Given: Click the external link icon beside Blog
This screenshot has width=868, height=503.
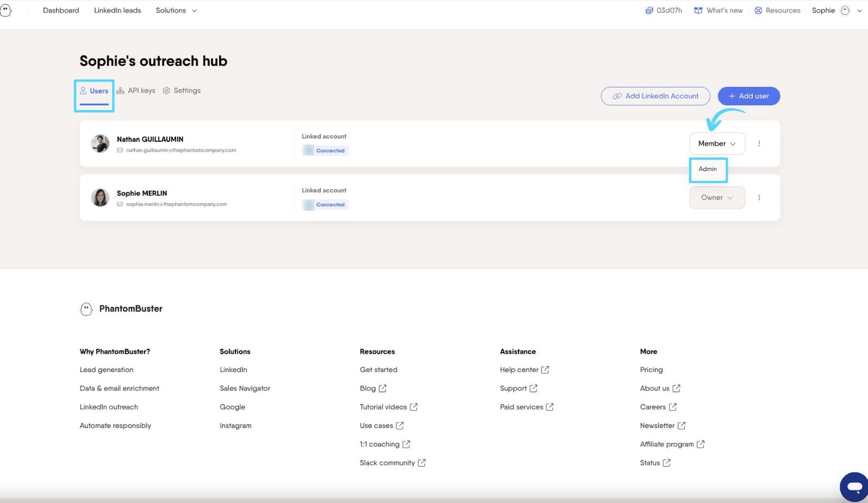Looking at the screenshot, I should (383, 388).
